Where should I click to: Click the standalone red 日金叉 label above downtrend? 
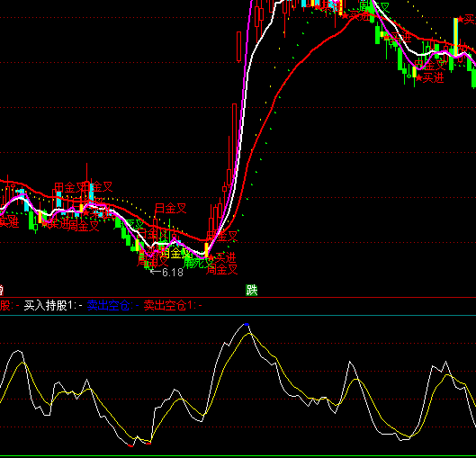pos(170,209)
